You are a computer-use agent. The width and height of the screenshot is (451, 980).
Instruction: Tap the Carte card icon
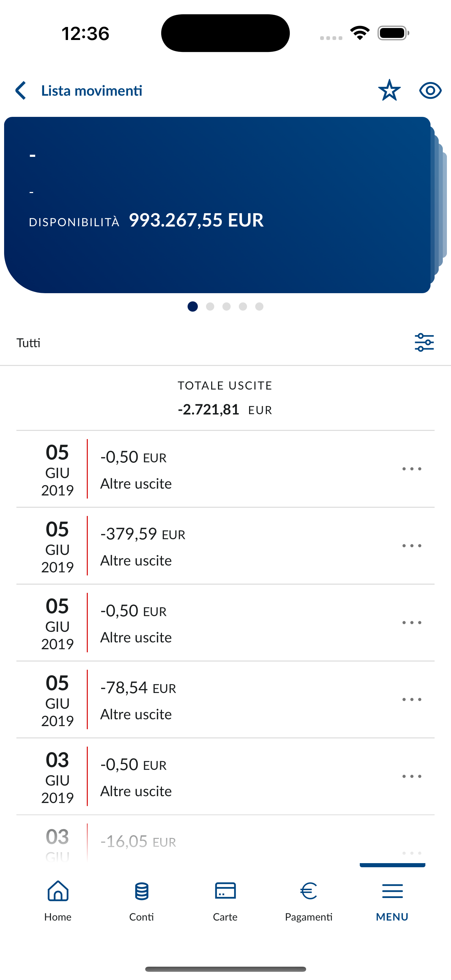tap(225, 890)
